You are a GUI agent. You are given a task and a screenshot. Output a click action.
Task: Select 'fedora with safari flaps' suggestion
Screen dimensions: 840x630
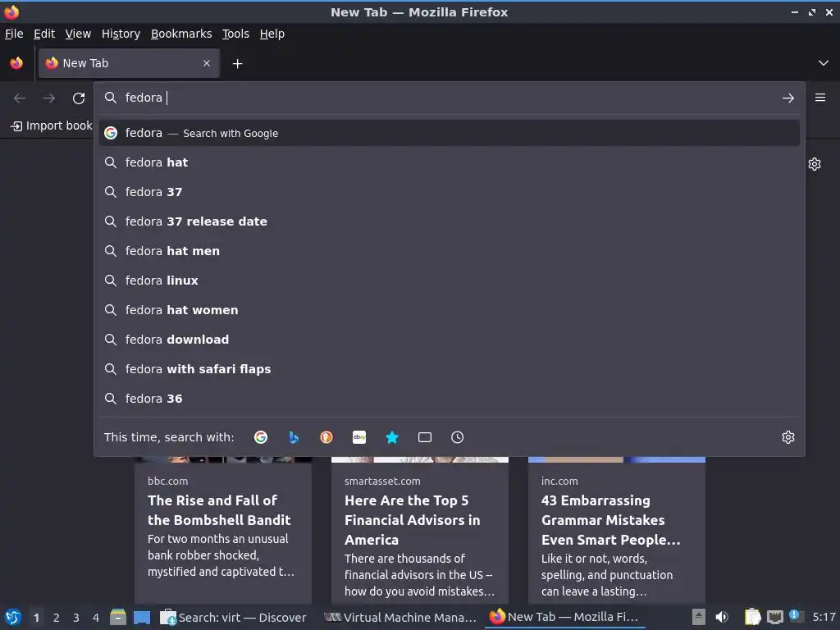click(449, 368)
